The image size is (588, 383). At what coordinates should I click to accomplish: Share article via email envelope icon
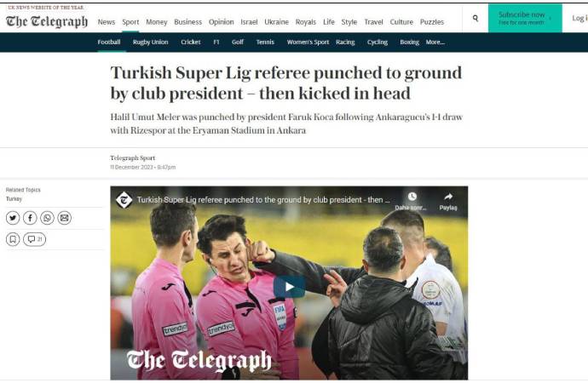65,218
